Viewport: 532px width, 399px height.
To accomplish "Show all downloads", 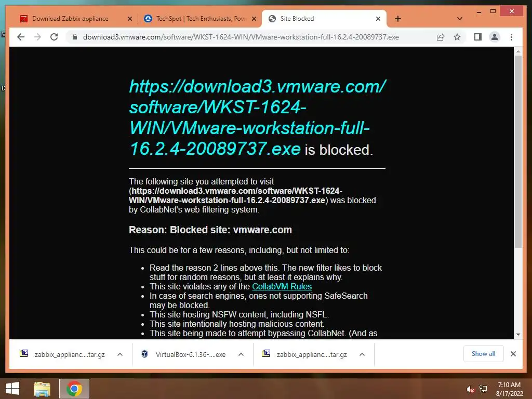I will (x=484, y=354).
